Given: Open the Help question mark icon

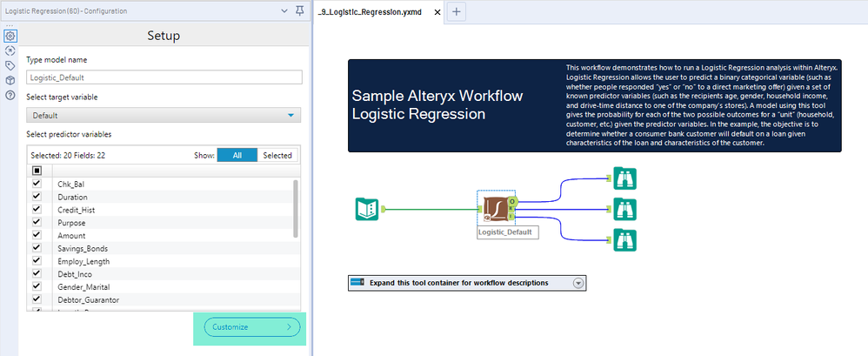Looking at the screenshot, I should pos(10,95).
